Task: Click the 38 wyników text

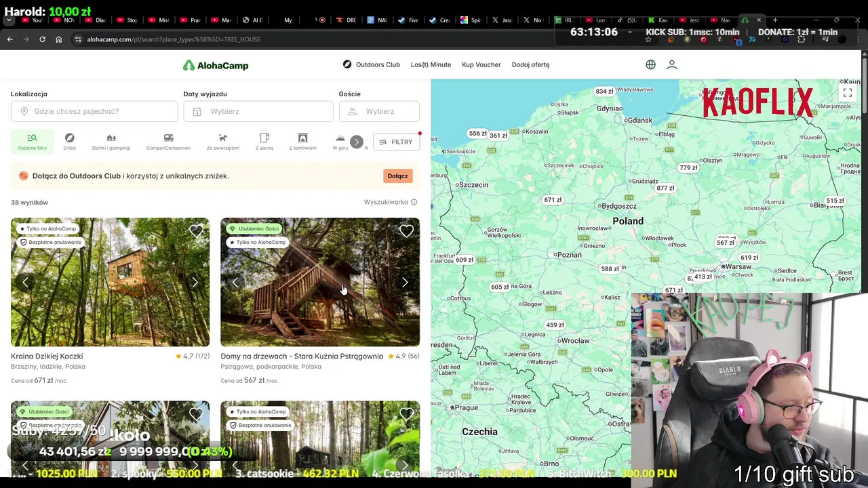Action: 29,202
